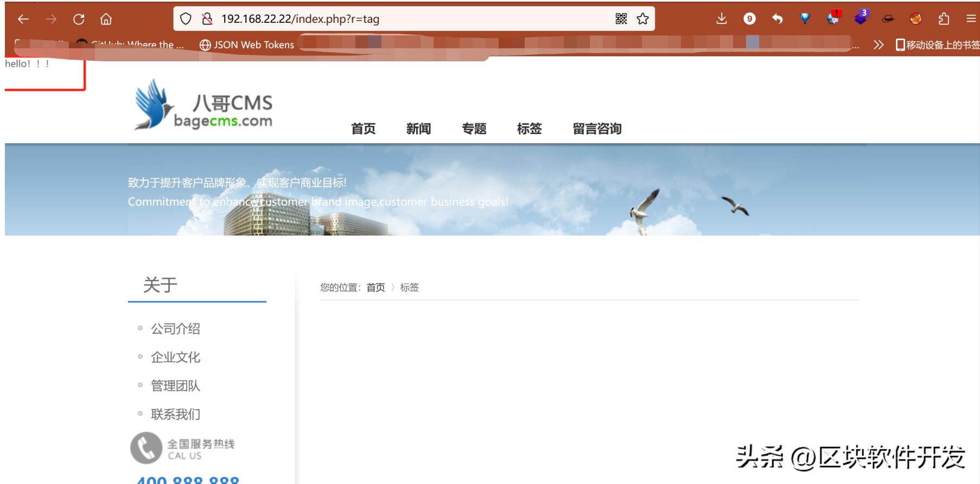
Task: Click the banner slogan 致力于提升客户品牌形象
Action: point(237,183)
